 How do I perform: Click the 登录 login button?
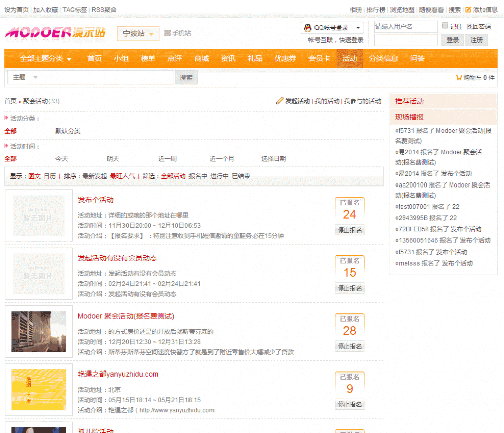point(452,40)
